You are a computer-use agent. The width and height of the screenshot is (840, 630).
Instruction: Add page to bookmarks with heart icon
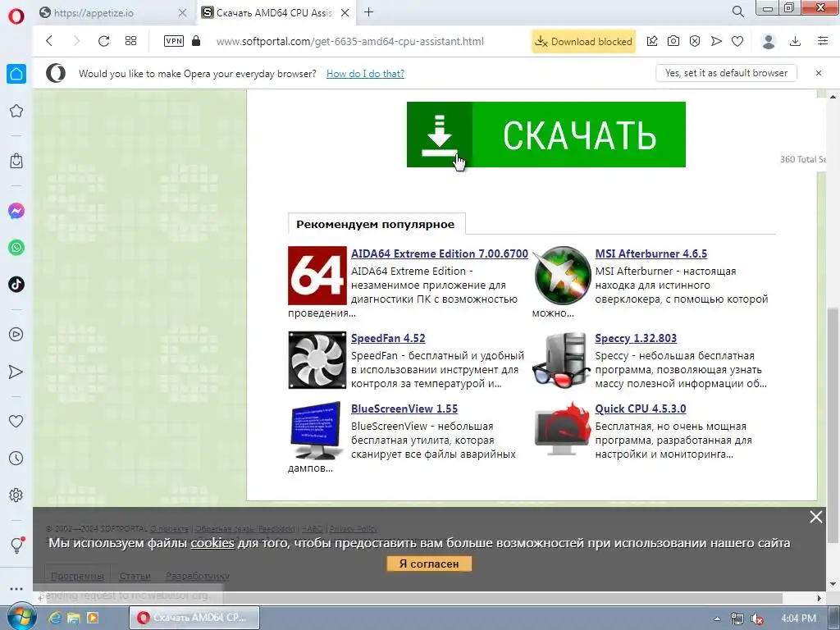coord(737,41)
